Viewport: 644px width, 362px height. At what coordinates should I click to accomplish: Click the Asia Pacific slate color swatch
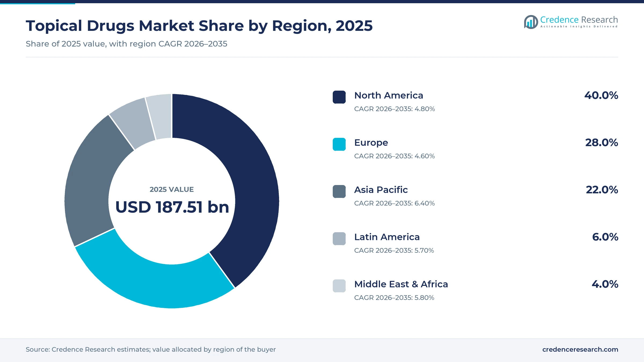(339, 191)
